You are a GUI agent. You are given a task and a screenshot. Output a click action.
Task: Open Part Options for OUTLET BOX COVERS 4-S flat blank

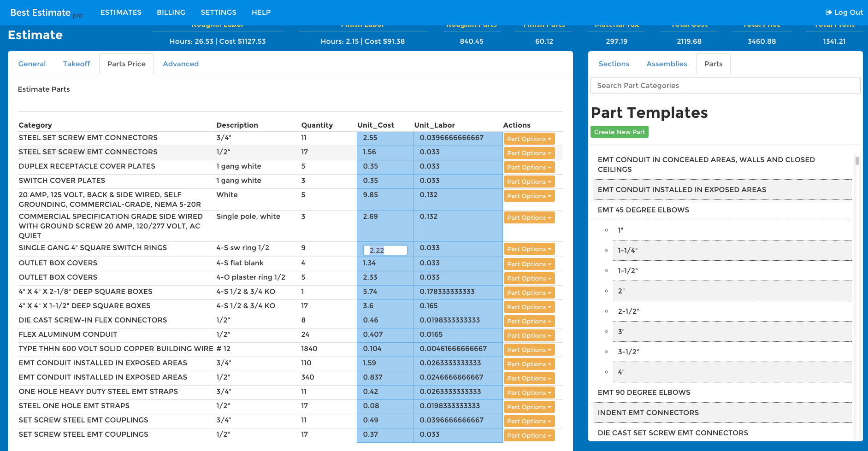coord(529,264)
